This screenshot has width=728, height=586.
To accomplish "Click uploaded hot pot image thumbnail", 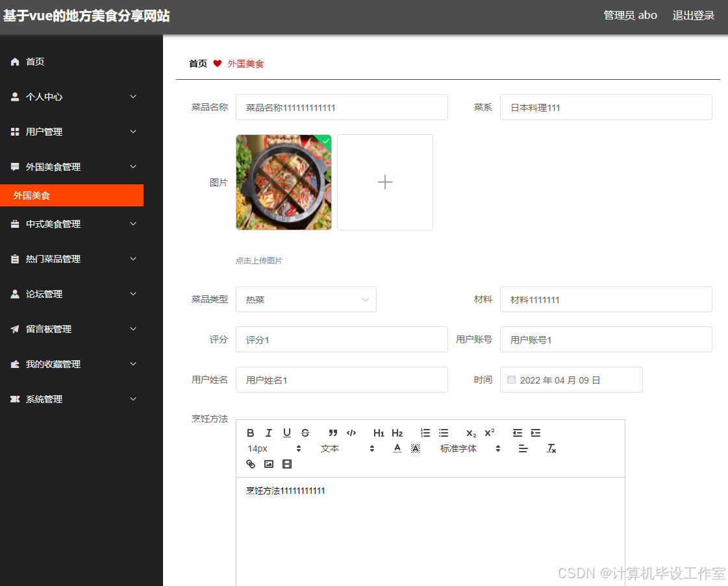I will [x=284, y=182].
